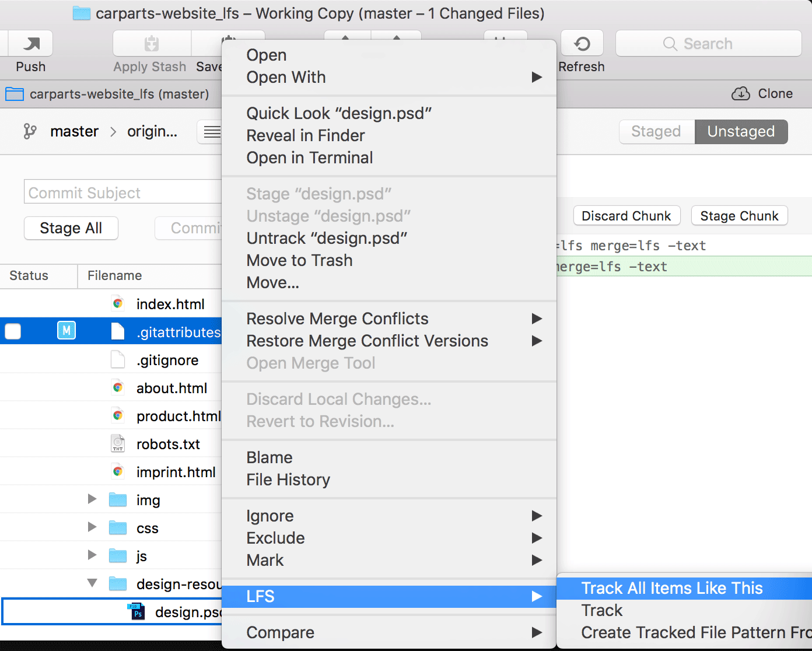Click the Apply Stash icon
Image resolution: width=812 pixels, height=651 pixels.
(150, 43)
